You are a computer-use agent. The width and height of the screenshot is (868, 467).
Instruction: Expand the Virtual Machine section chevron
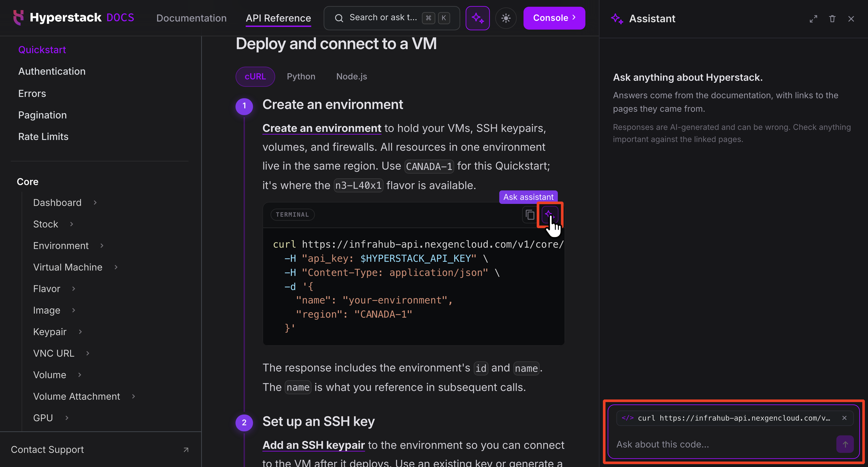click(116, 267)
